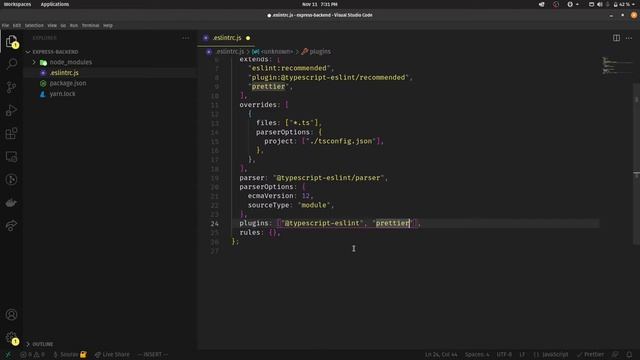Open yarn.lock in Explorer

pos(62,94)
